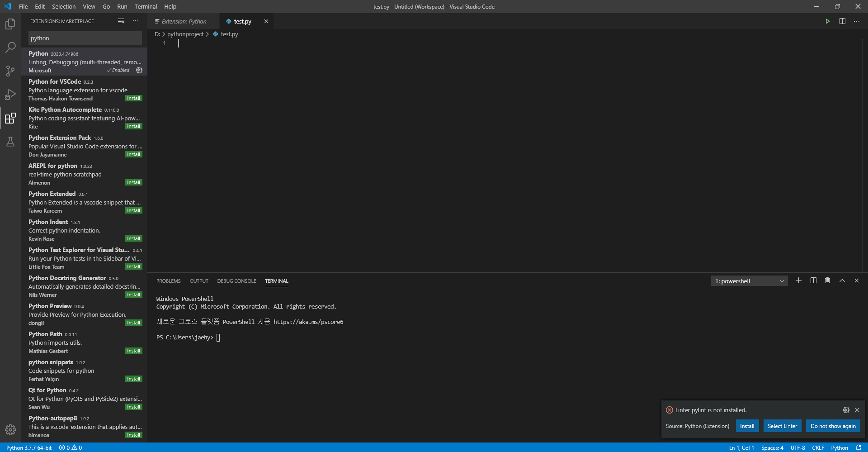
Task: Install AREPL for python extension
Action: 134,182
